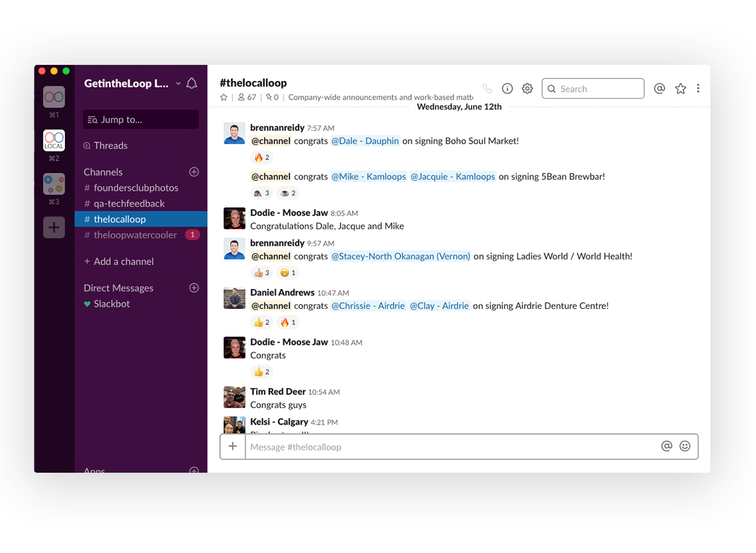Click 7:57 AM timestamp
This screenshot has width=756, height=553.
(321, 128)
